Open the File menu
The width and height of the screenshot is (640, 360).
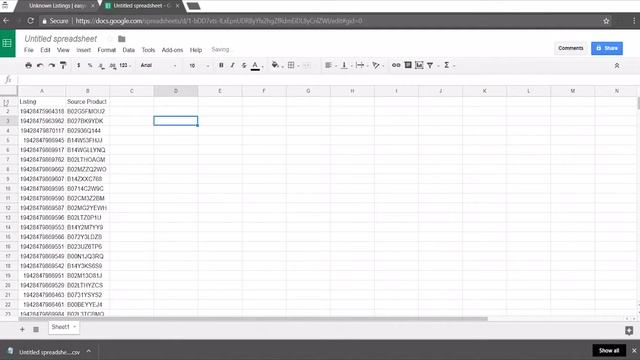coord(29,50)
